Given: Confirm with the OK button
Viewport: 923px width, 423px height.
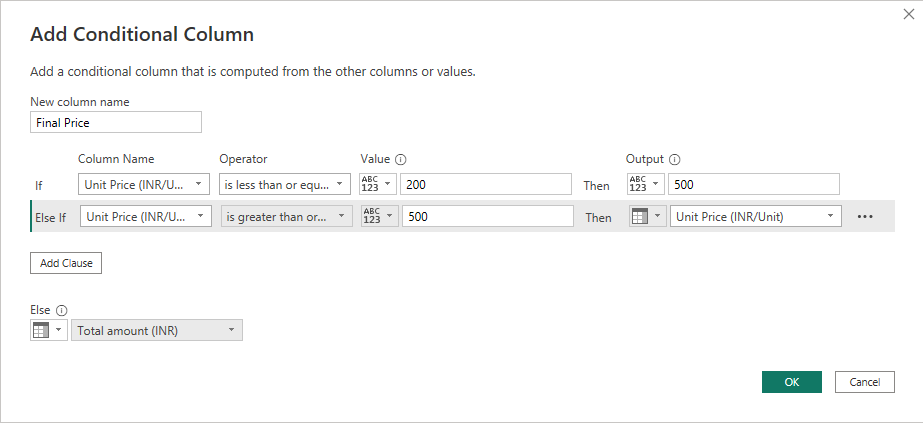Looking at the screenshot, I should pyautogui.click(x=791, y=382).
